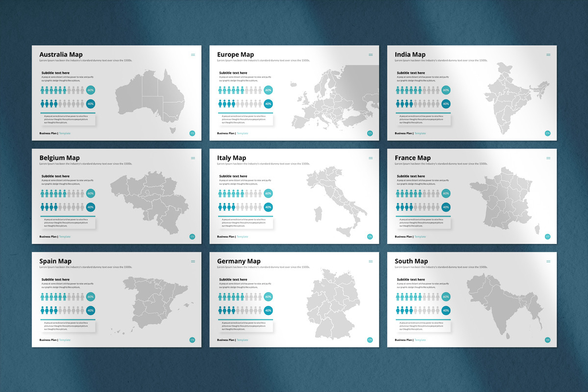Open the menu icon on Europe Map slide

370,54
